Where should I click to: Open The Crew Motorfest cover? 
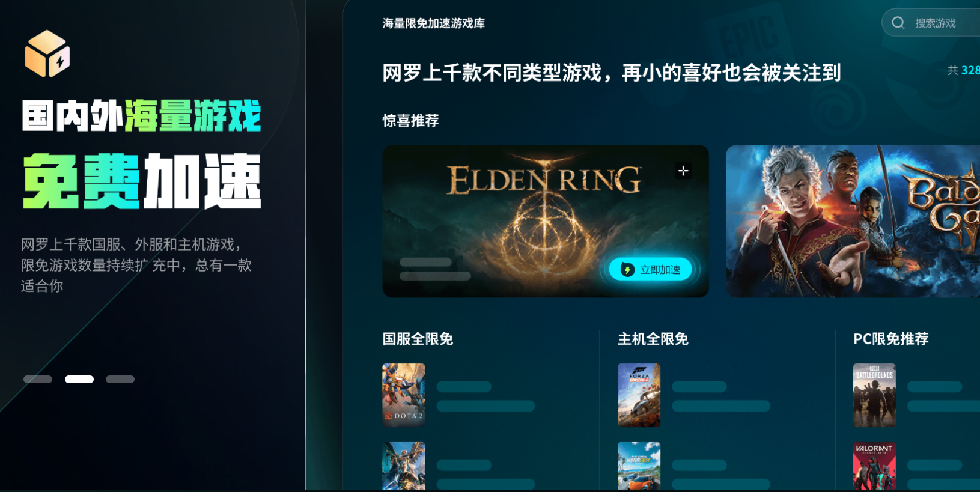pos(639,466)
